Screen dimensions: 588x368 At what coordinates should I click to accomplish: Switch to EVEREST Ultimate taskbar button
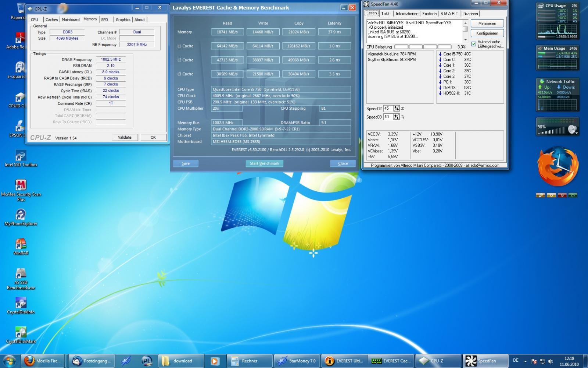coord(344,361)
